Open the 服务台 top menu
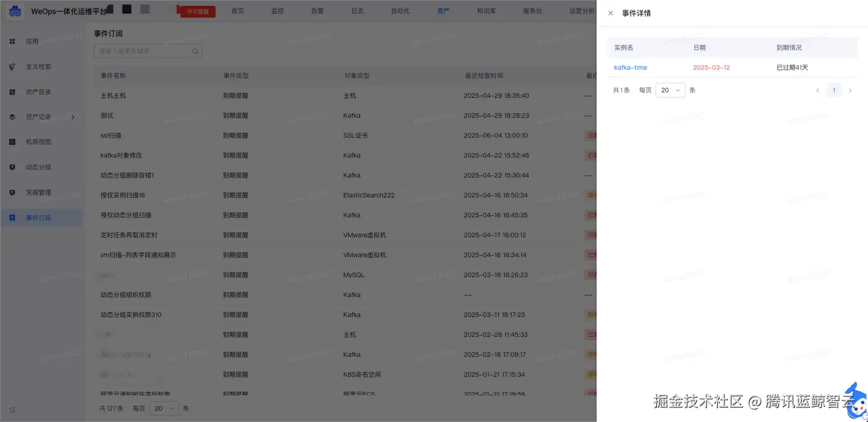The width and height of the screenshot is (868, 422). 532,11
